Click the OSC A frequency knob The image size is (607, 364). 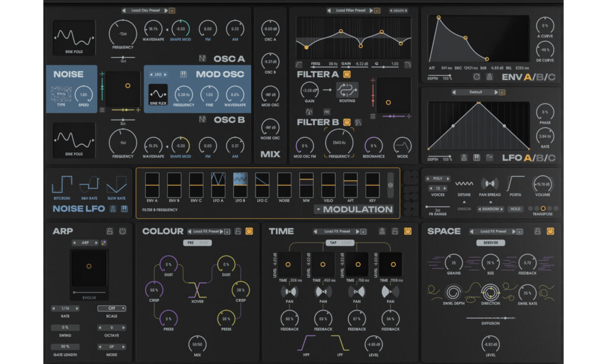click(x=123, y=33)
